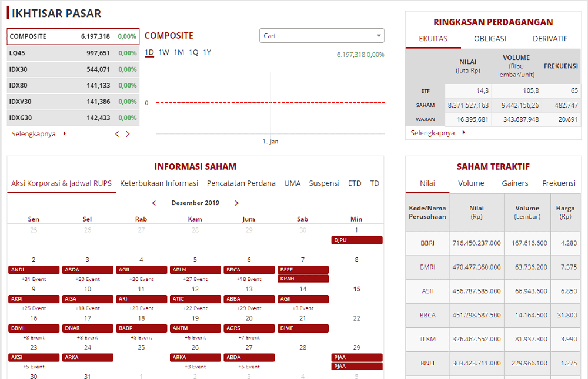
Task: Expand the +31 Event link on December 2
Action: 34,279
